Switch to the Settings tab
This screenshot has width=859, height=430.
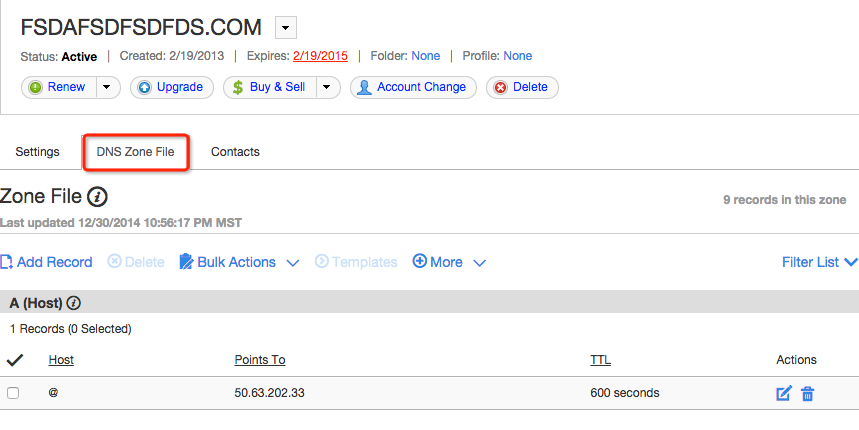click(37, 152)
